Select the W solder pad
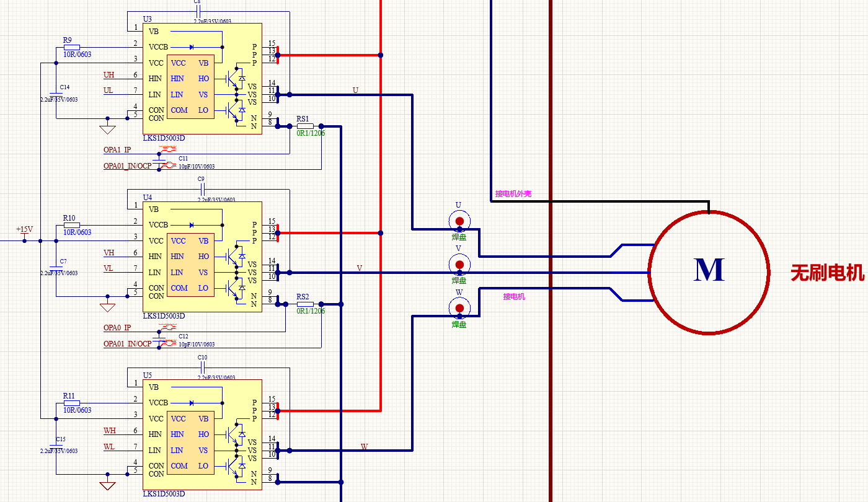 click(459, 307)
